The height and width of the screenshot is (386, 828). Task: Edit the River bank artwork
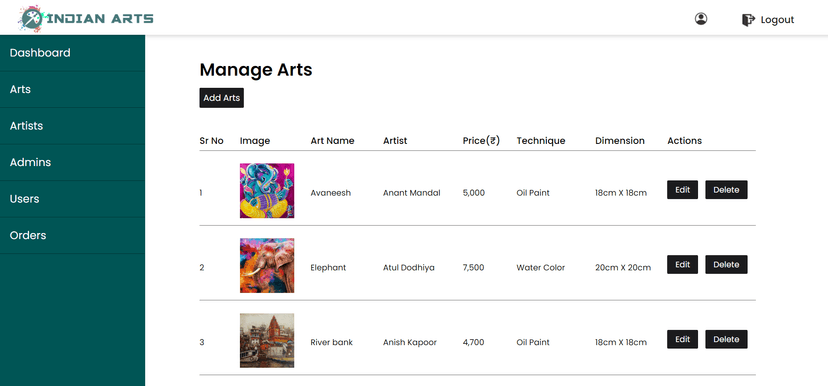coord(682,339)
